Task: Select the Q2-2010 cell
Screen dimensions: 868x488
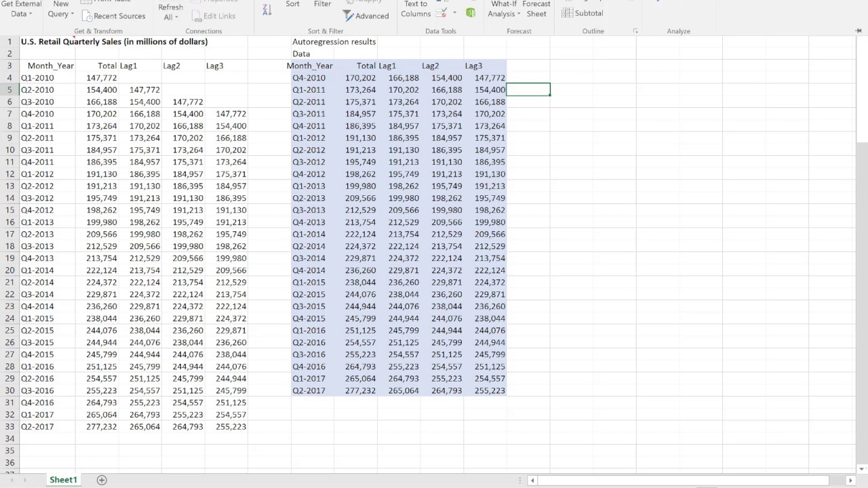Action: [37, 89]
